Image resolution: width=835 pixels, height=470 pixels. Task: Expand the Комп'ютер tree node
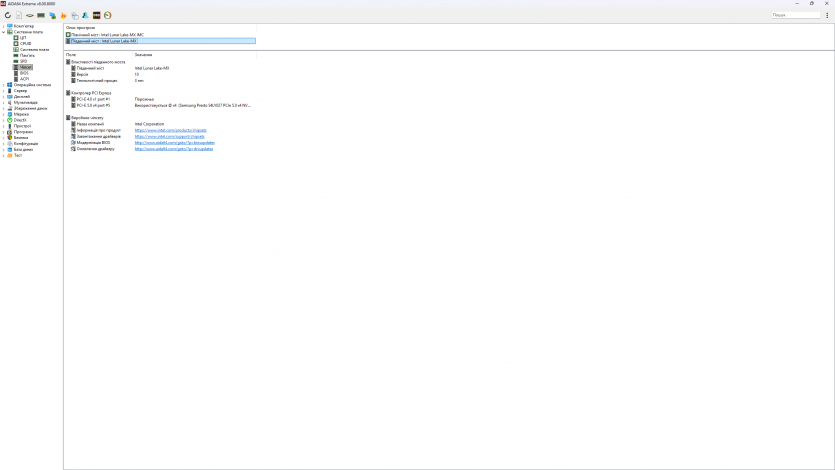(x=4, y=26)
